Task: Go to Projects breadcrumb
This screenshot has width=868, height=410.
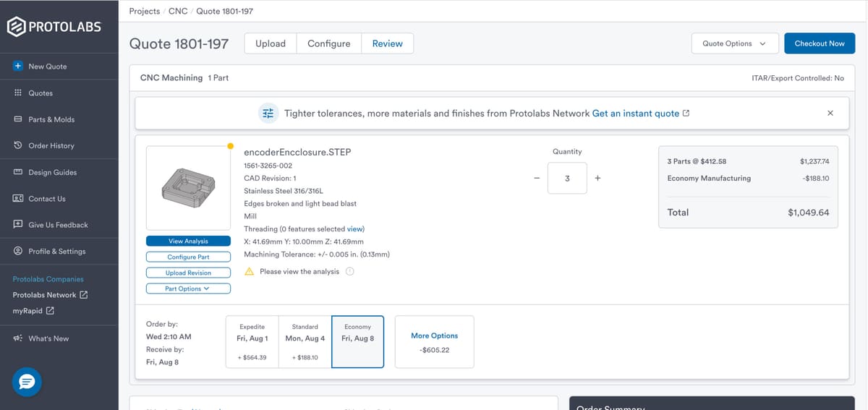Action: (144, 11)
